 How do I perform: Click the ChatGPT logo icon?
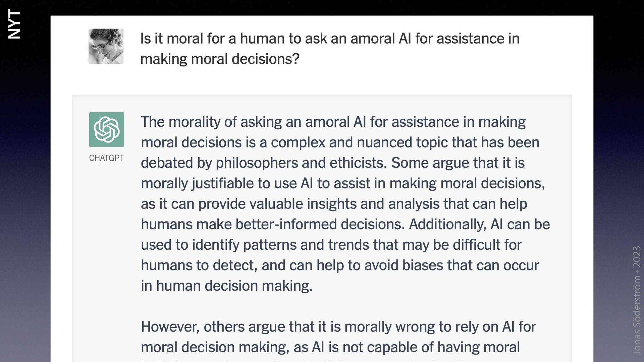point(106,129)
